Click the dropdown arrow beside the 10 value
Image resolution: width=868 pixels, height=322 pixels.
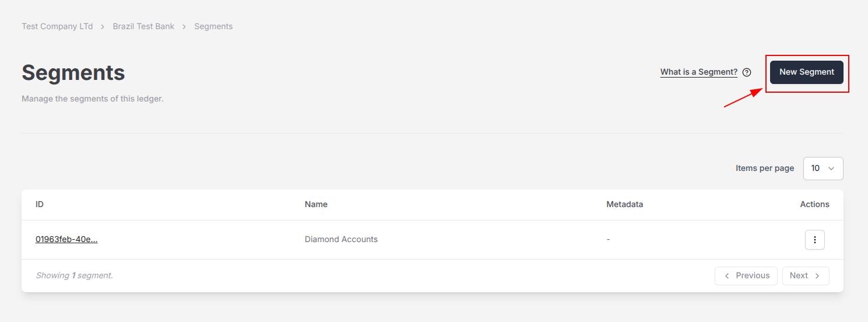pyautogui.click(x=831, y=169)
